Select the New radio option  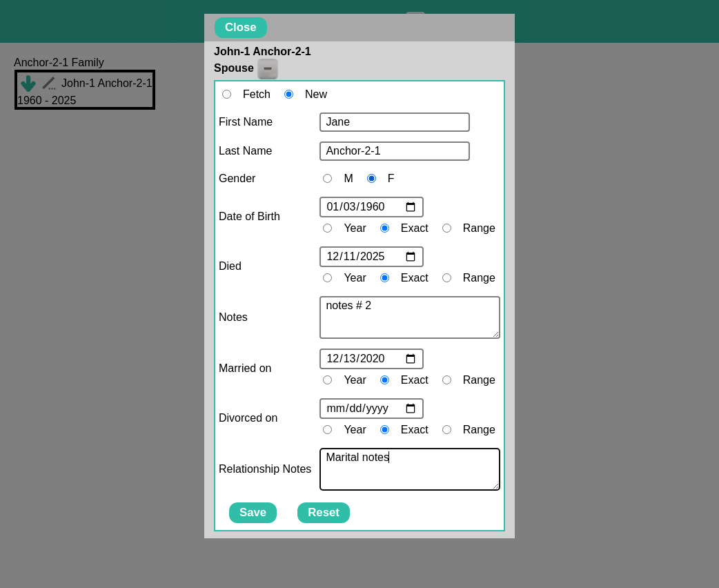pyautogui.click(x=288, y=95)
